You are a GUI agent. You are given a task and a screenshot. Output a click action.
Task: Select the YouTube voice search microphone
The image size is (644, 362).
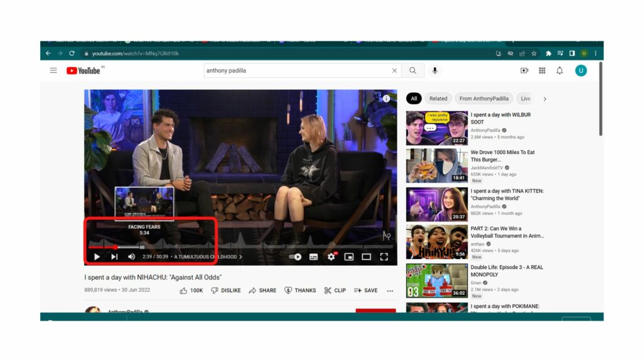[x=435, y=70]
